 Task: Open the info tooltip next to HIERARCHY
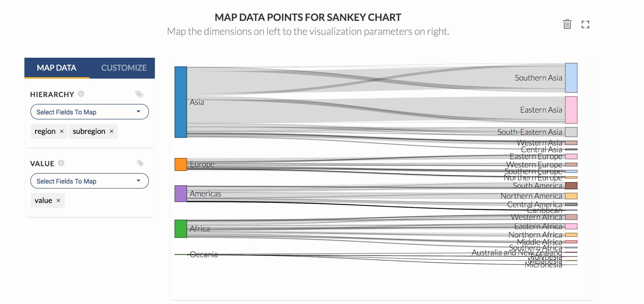[81, 94]
